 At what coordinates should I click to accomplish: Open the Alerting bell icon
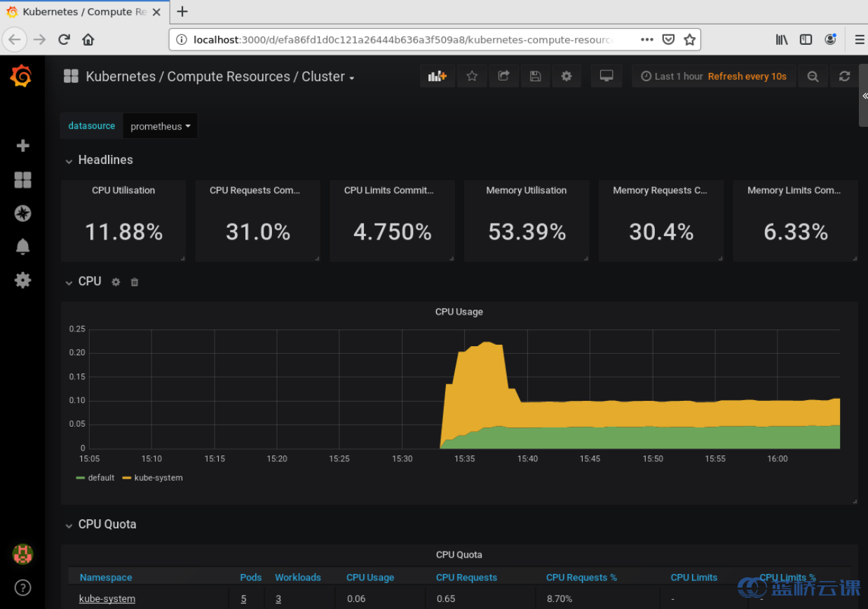(22, 247)
